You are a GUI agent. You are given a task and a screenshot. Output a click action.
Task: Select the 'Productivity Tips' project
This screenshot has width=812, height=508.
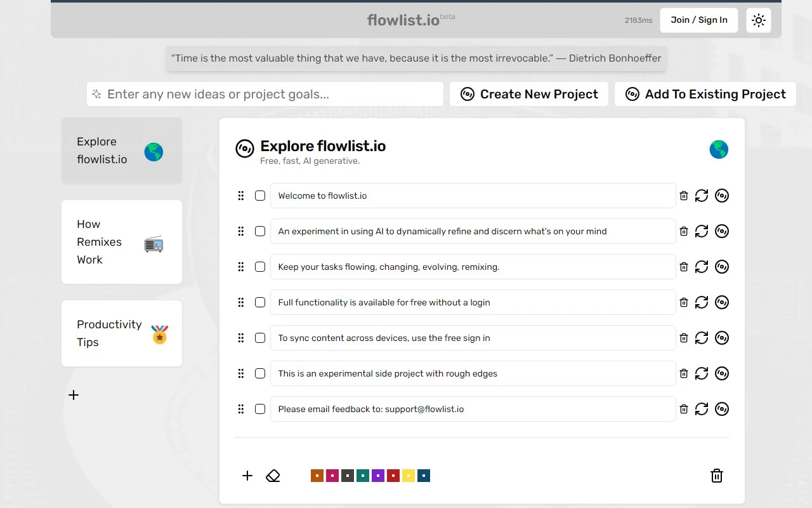[122, 333]
